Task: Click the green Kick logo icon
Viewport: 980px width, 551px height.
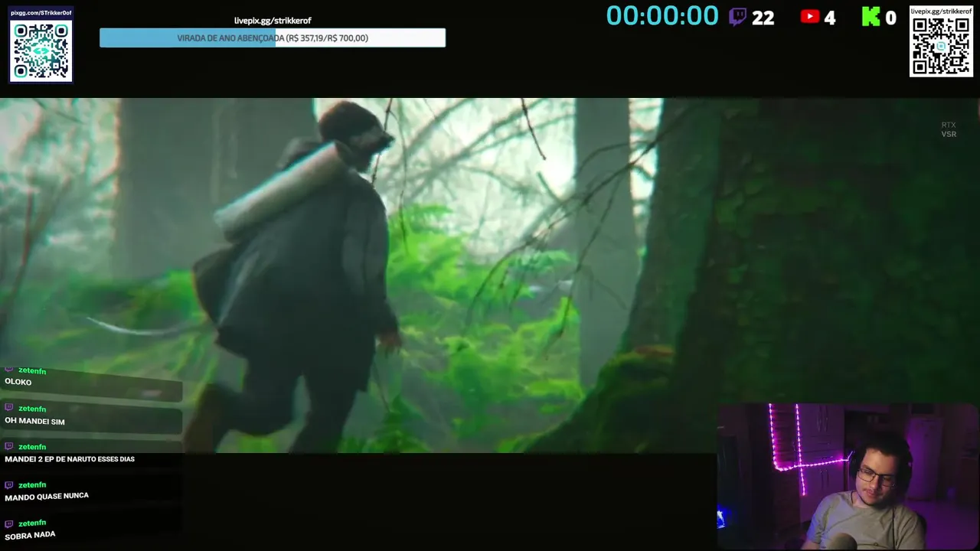Action: 871,17
